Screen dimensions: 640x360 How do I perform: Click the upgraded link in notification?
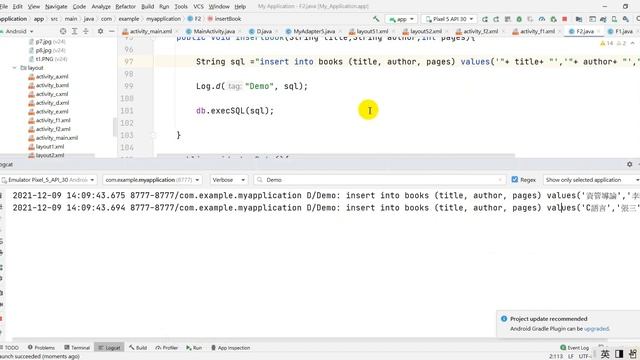596,329
